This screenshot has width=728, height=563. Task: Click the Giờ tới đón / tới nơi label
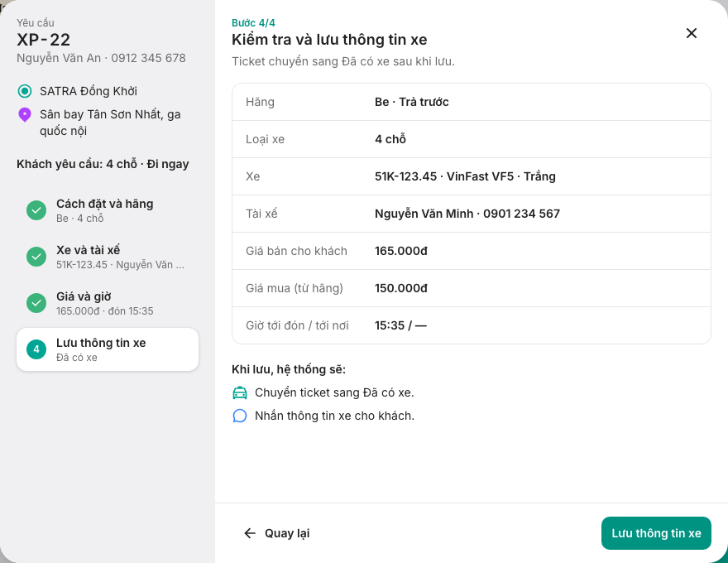coord(297,325)
